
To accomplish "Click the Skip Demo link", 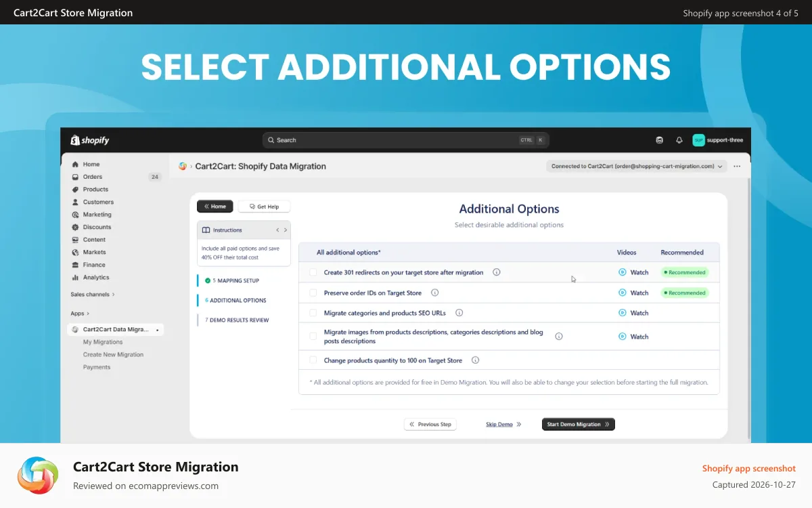I will point(499,424).
